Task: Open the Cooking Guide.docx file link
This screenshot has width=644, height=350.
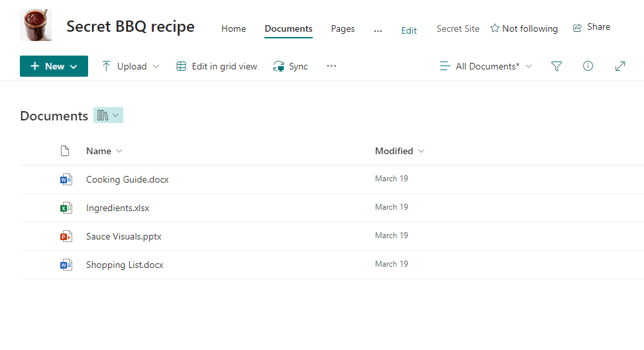Action: (x=127, y=179)
